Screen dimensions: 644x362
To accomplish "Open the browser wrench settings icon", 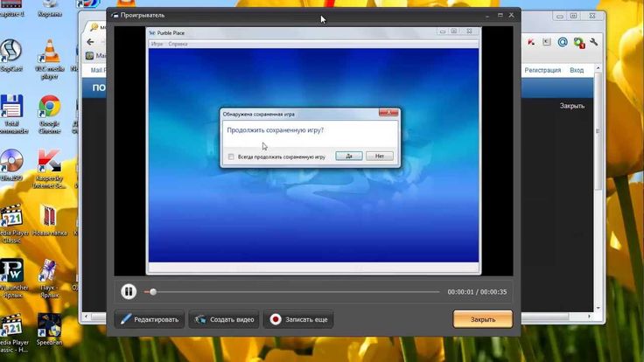I will pos(594,42).
